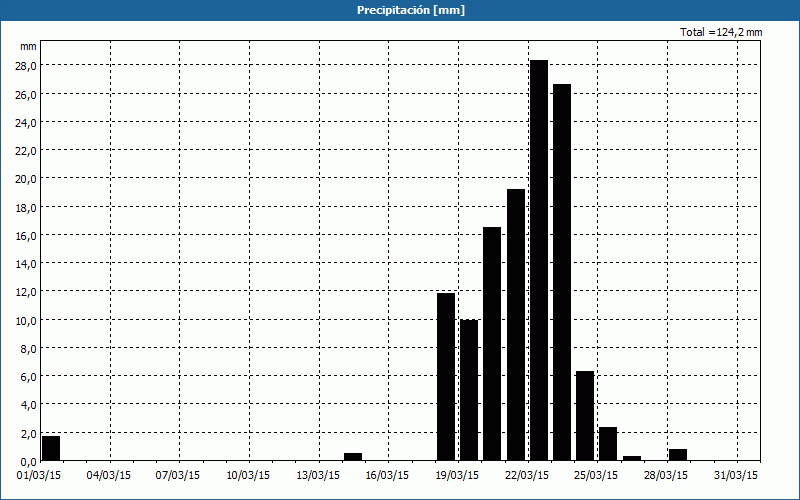Screen dimensions: 800x500
Task: Click the 01/03/15 date label
Action: 40,475
